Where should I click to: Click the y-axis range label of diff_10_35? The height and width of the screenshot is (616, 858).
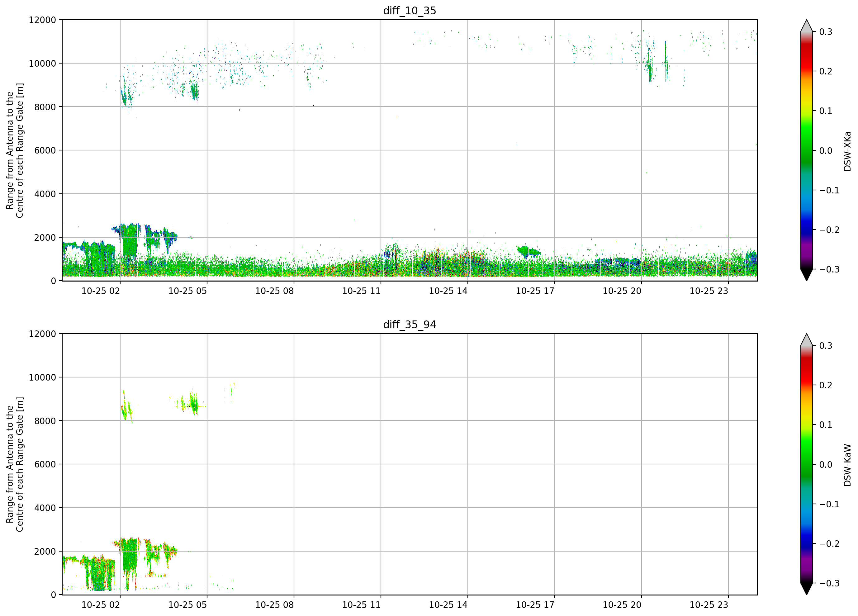pyautogui.click(x=15, y=150)
